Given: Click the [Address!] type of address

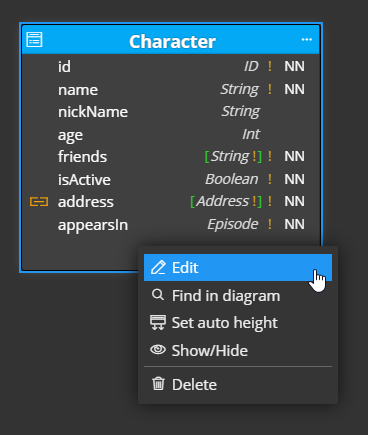Looking at the screenshot, I should (226, 201).
